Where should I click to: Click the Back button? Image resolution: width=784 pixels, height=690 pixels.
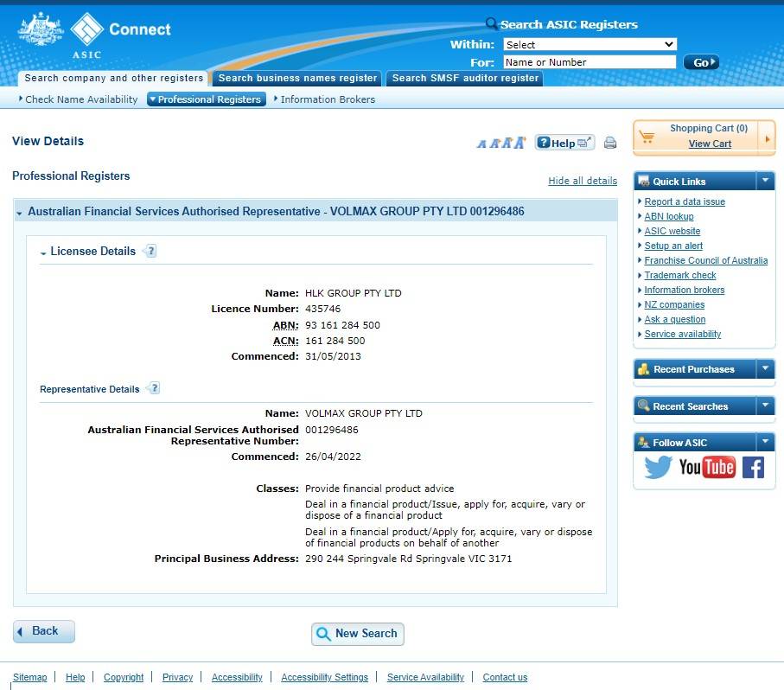(44, 631)
